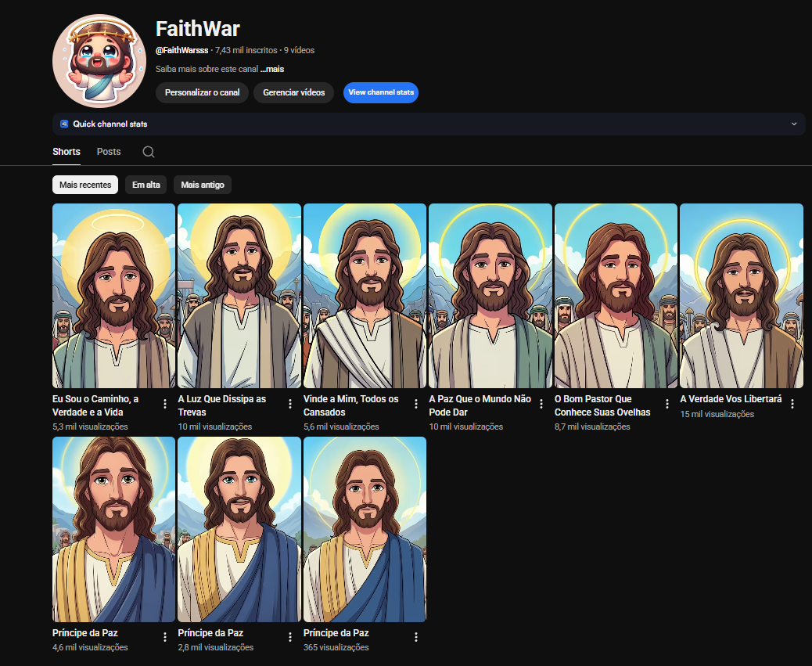Click the 5,6 mil visualizações text
Image resolution: width=812 pixels, height=666 pixels.
tap(341, 427)
